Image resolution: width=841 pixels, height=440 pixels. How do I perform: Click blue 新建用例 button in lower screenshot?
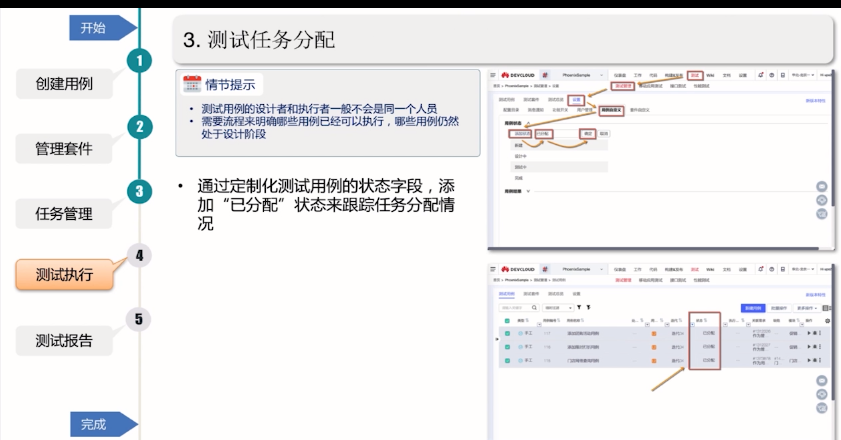click(x=753, y=308)
